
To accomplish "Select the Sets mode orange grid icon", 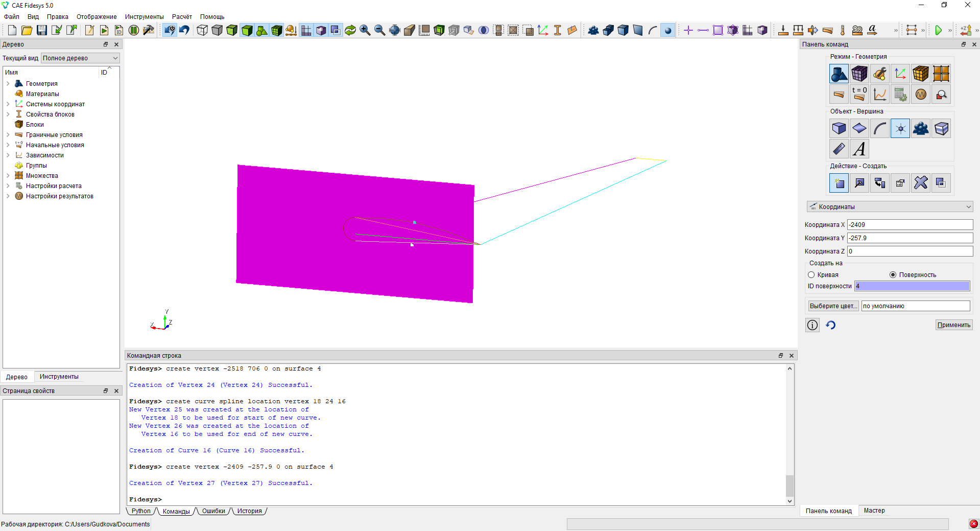I will click(x=941, y=74).
